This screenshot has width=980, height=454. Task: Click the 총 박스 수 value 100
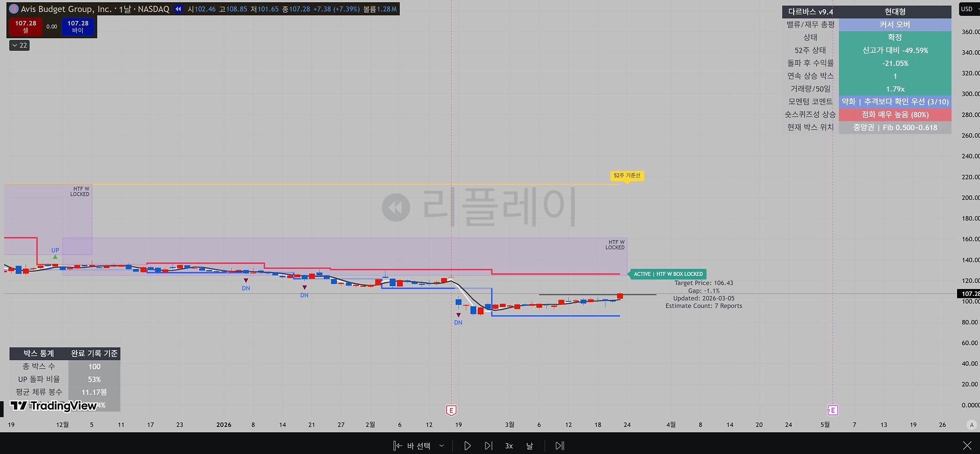point(94,366)
